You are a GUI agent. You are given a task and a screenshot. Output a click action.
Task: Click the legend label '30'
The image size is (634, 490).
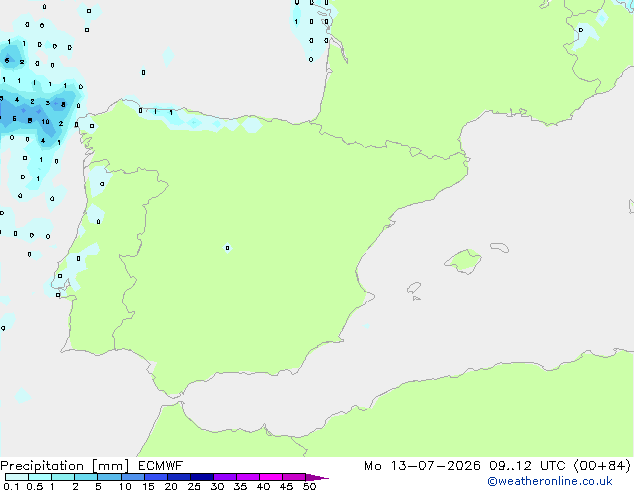coord(217,486)
